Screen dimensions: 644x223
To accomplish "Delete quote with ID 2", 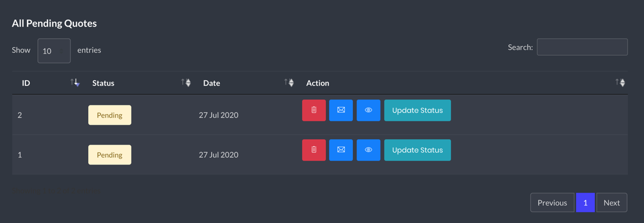I will click(x=314, y=110).
